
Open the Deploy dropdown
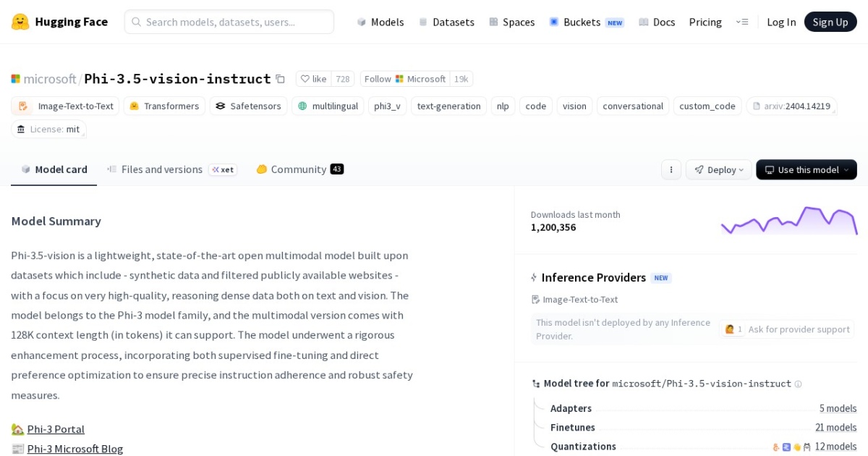pyautogui.click(x=718, y=169)
